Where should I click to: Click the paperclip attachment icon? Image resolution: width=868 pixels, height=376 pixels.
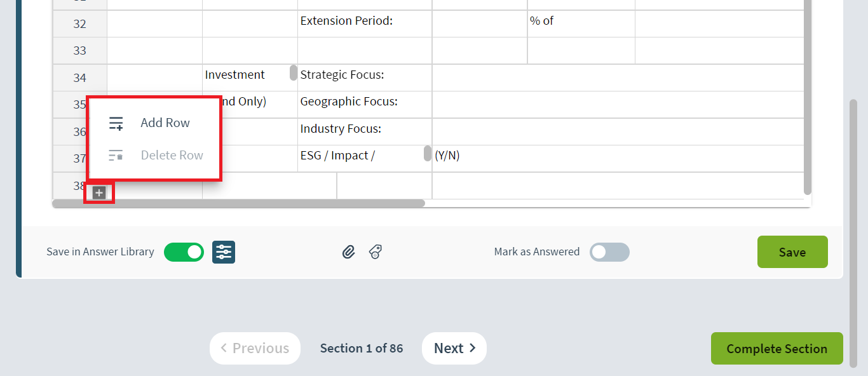(x=348, y=252)
